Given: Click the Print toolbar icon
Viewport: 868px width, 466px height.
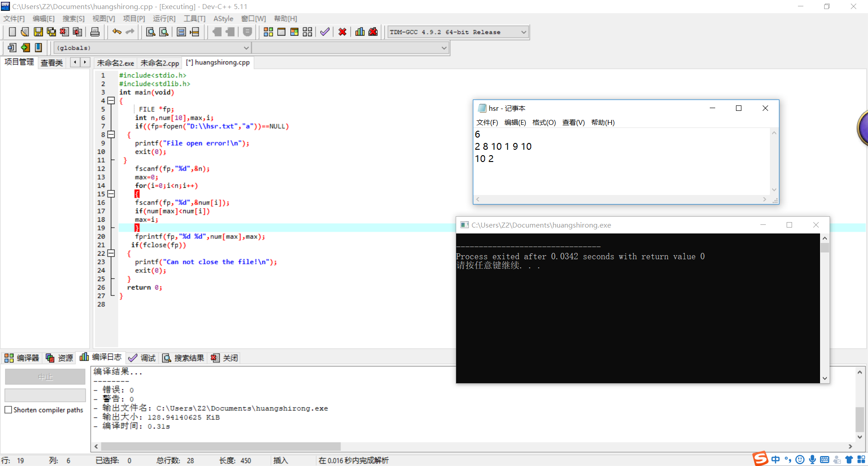Looking at the screenshot, I should point(95,32).
